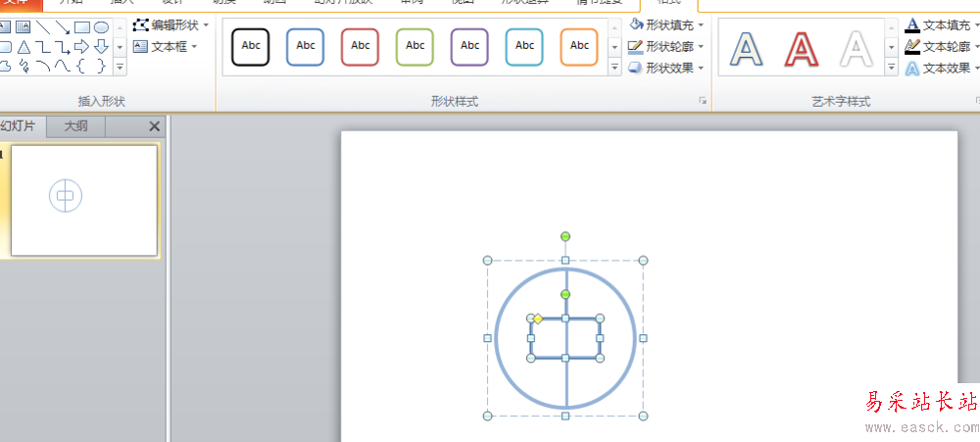Apply the light gray WordArt style

tap(857, 49)
